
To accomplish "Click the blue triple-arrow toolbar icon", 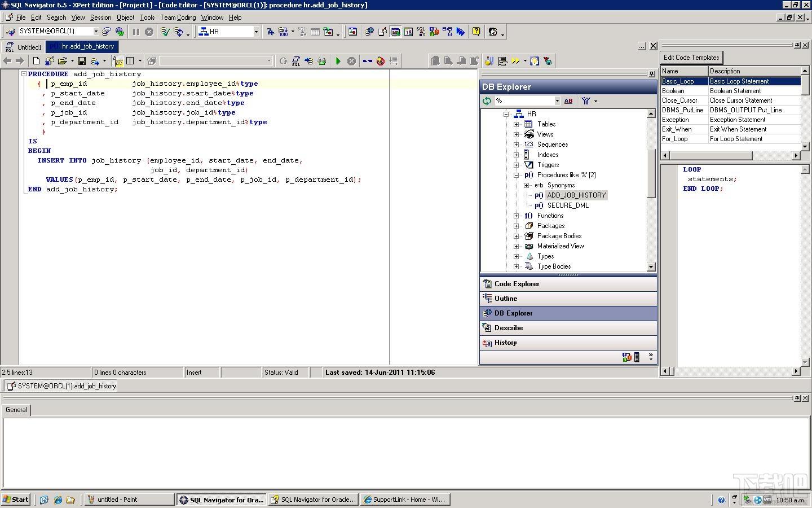I will (461, 32).
